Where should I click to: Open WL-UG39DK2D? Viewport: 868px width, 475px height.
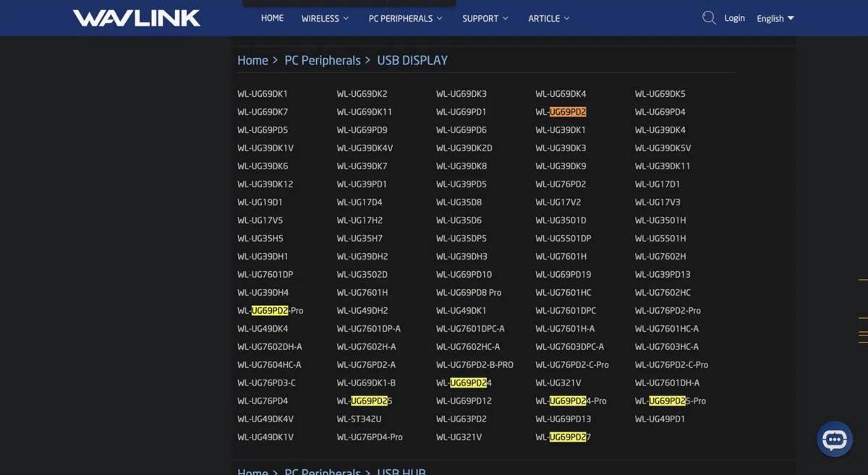pyautogui.click(x=464, y=148)
